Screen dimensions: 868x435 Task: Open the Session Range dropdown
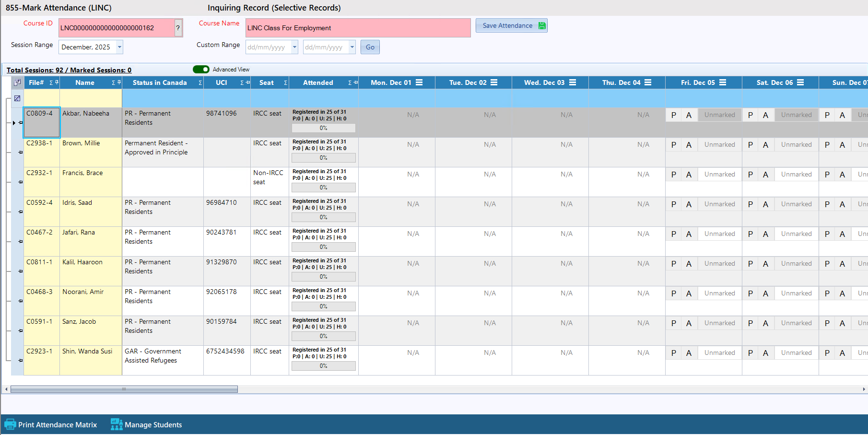point(119,47)
